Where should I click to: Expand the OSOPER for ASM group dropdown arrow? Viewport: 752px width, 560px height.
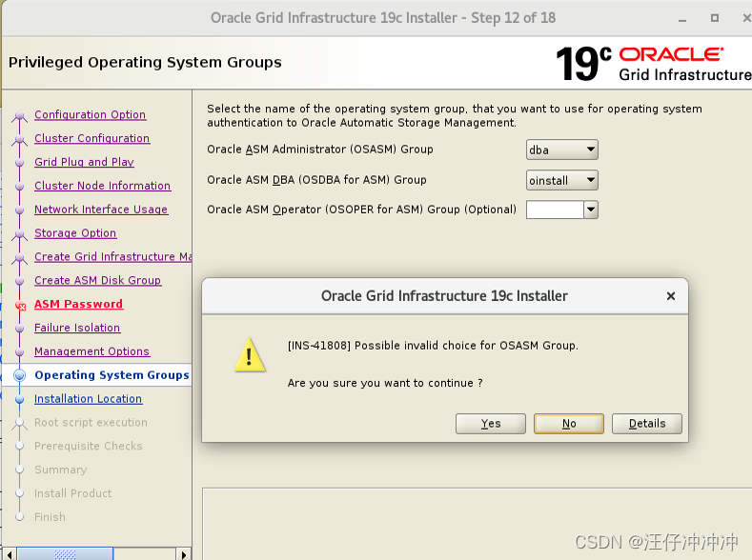pyautogui.click(x=591, y=210)
